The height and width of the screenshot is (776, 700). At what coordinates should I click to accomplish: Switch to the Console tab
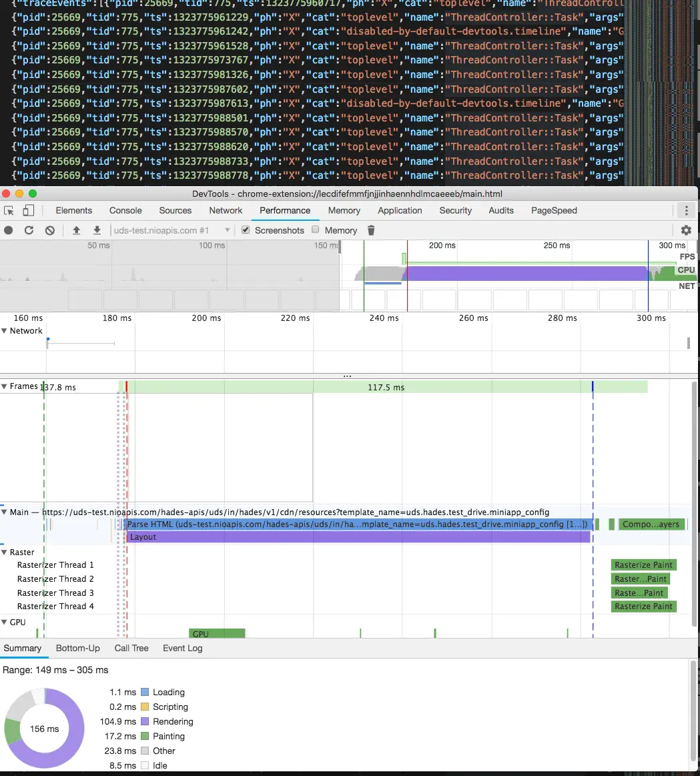(125, 210)
